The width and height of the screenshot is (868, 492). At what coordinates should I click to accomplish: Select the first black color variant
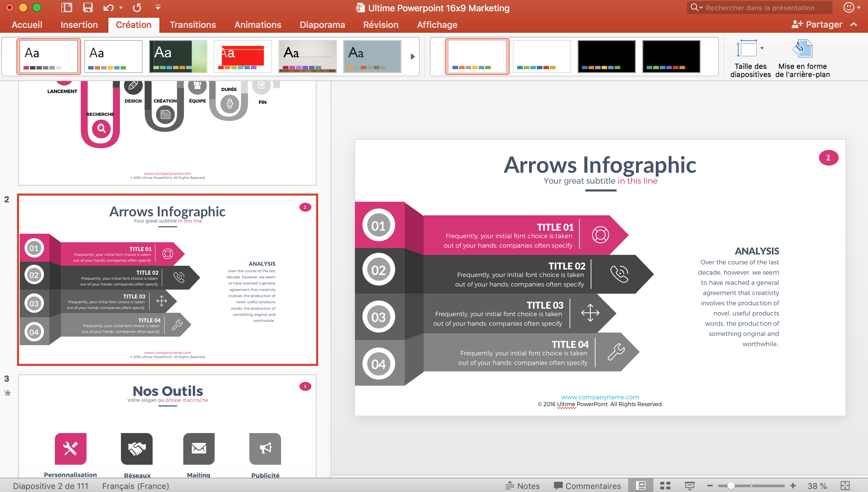coord(606,56)
